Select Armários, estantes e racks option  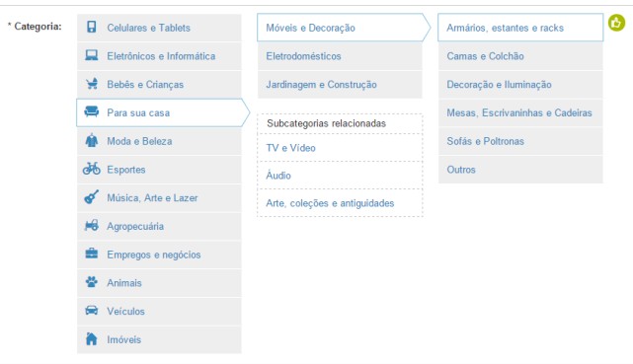point(520,28)
